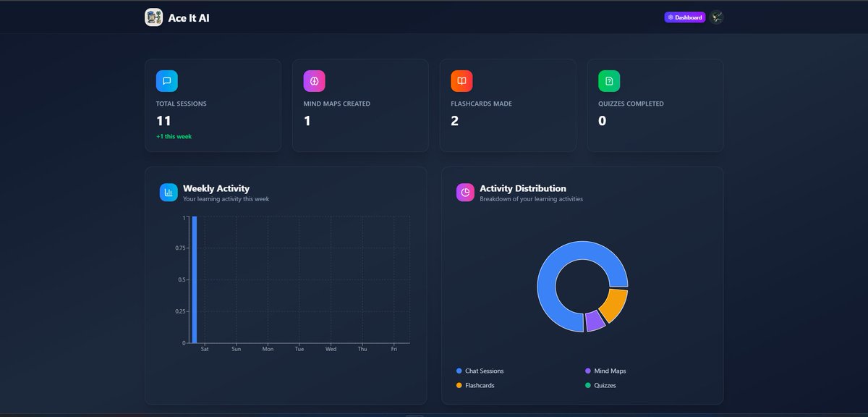Screen dimensions: 868x417
Task: Click the 0.75 y-axis value
Action: click(x=180, y=248)
